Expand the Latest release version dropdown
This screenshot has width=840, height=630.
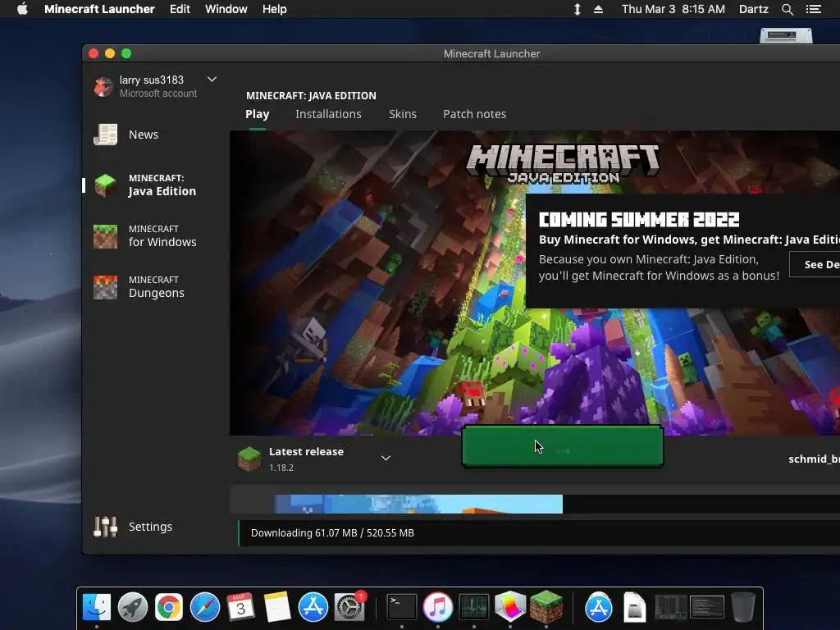(x=386, y=458)
